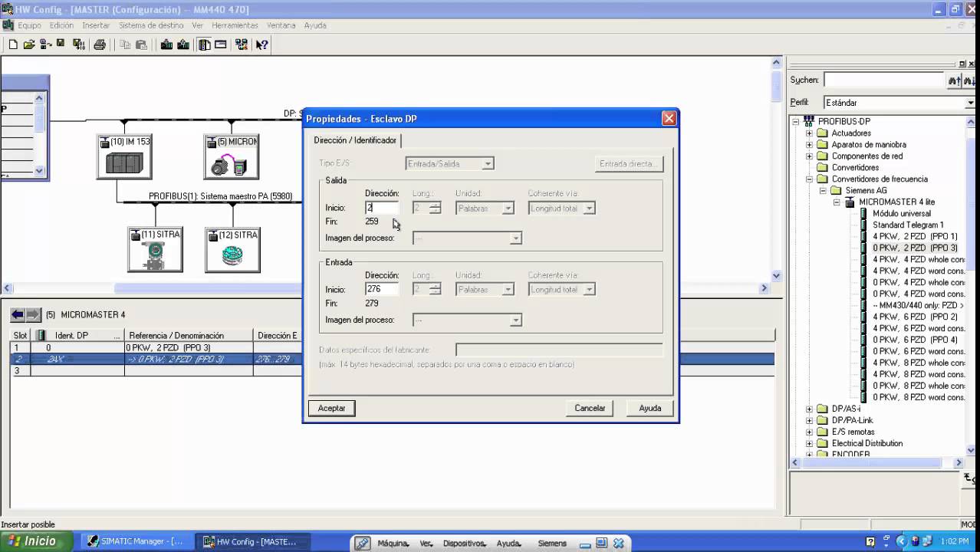
Task: Collapse the Convertidores de frecuencia folder
Action: (809, 179)
